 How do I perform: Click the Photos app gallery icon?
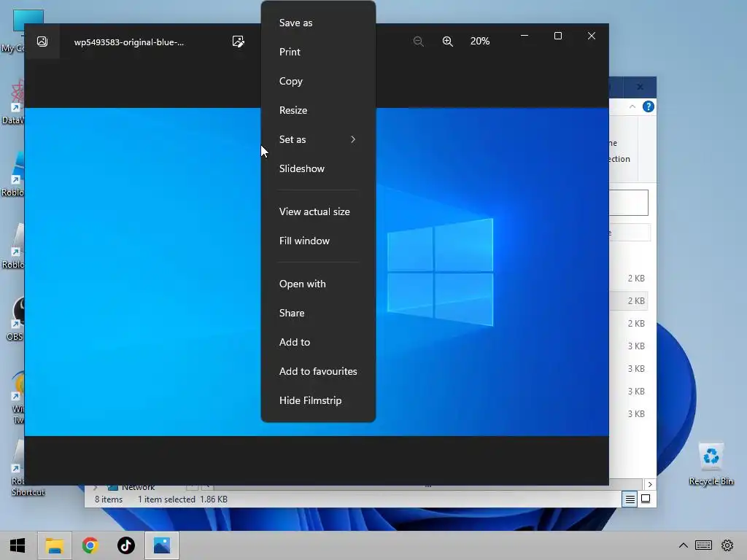42,42
